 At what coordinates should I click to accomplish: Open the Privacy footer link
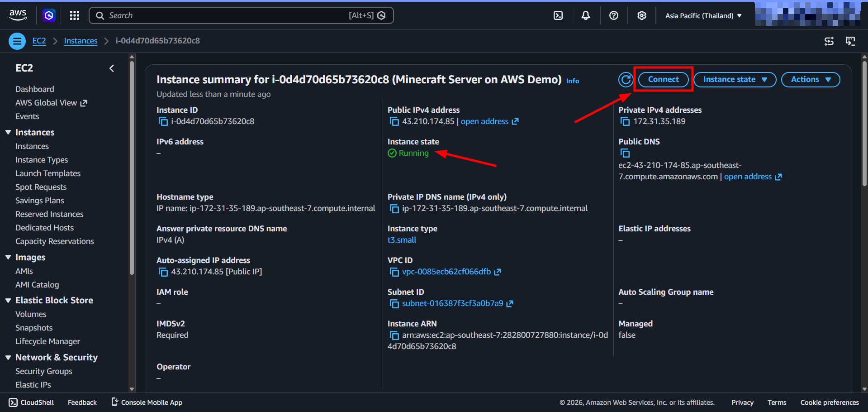(x=742, y=402)
